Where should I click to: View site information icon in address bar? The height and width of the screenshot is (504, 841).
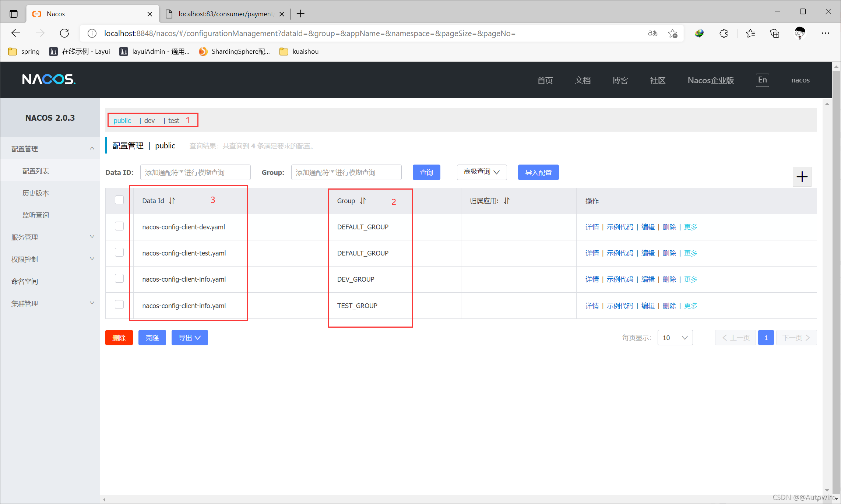pyautogui.click(x=92, y=34)
